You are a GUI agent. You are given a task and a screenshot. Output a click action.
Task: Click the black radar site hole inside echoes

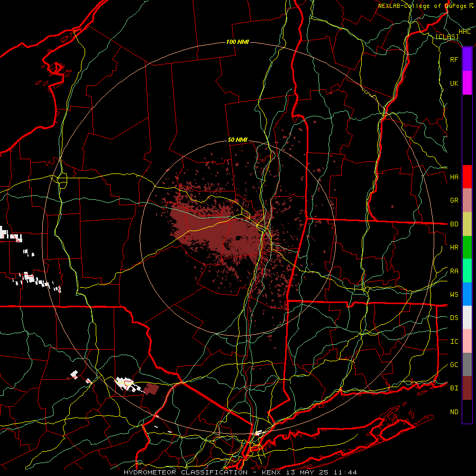[x=239, y=237]
